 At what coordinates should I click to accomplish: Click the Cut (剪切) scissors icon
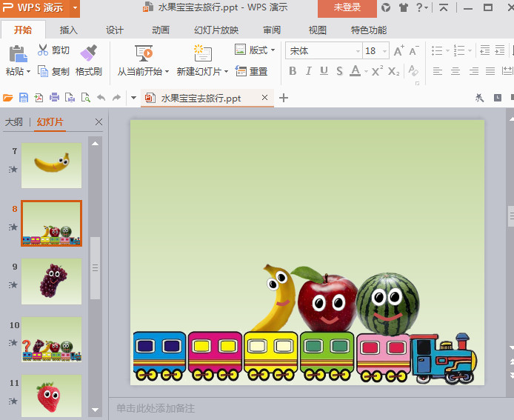coord(43,50)
